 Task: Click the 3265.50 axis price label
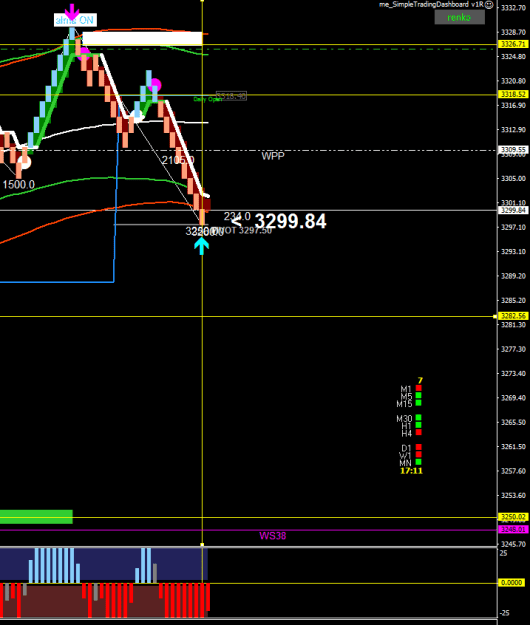(x=513, y=422)
